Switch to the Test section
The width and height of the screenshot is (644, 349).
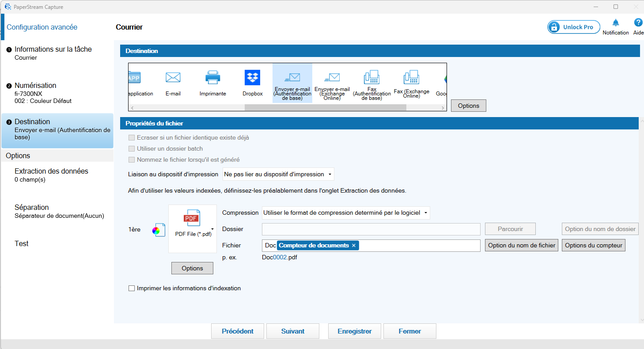pos(22,244)
